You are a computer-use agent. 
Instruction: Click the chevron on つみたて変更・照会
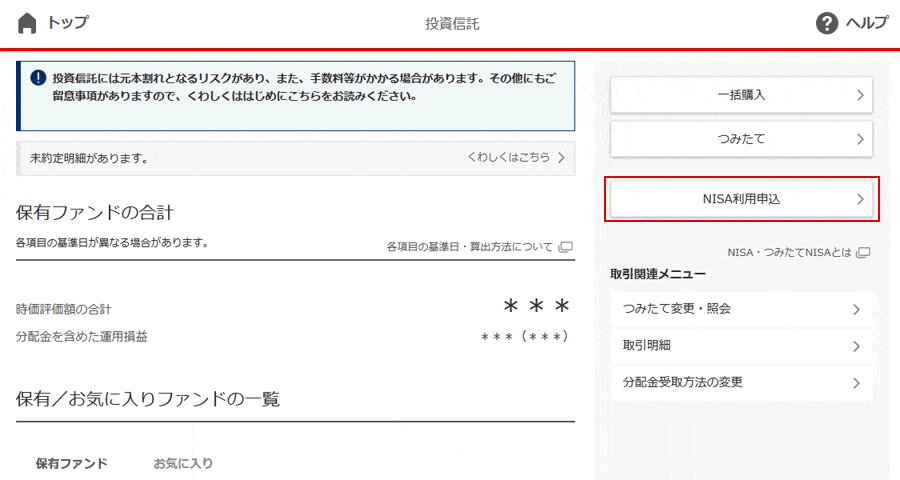856,309
